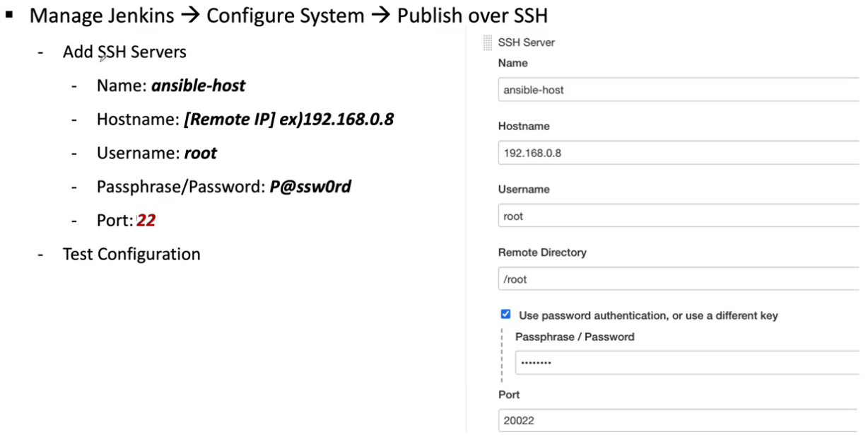Viewport: 868px width, 437px height.
Task: Disable the Use password authentication checkbox
Action: [x=505, y=314]
